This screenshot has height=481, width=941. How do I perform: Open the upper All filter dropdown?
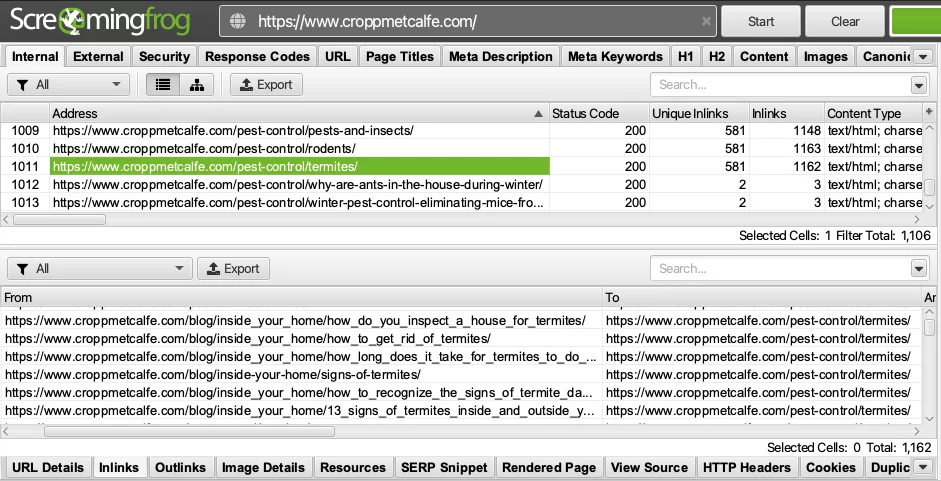68,85
